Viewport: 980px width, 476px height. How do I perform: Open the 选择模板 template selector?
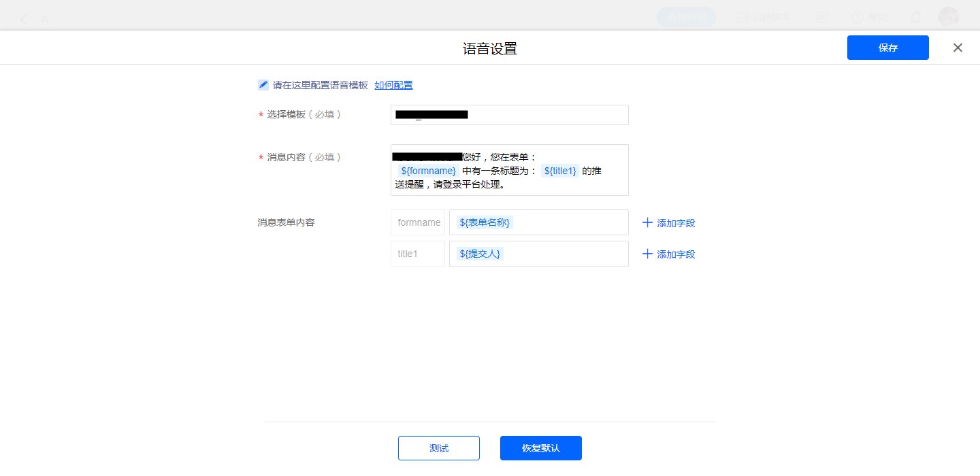click(509, 115)
